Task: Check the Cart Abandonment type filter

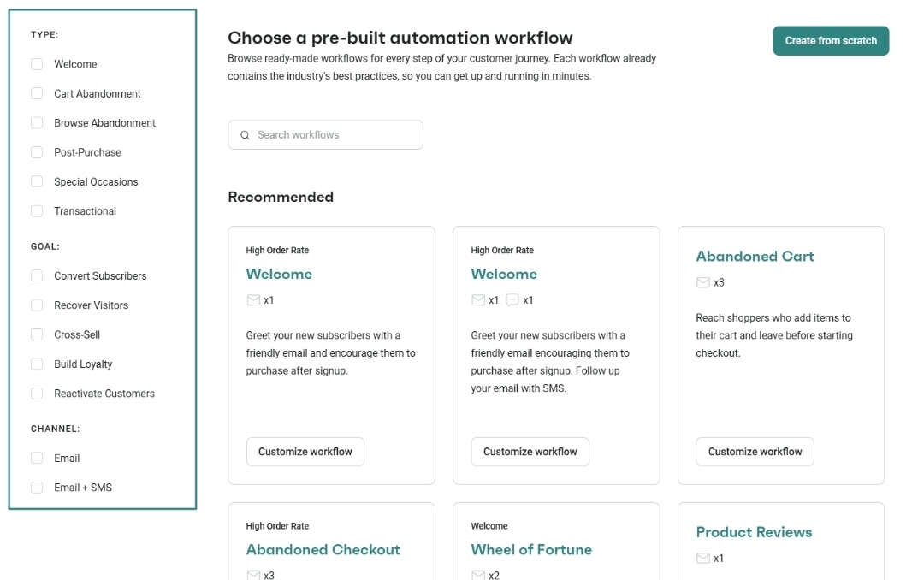Action: click(37, 93)
